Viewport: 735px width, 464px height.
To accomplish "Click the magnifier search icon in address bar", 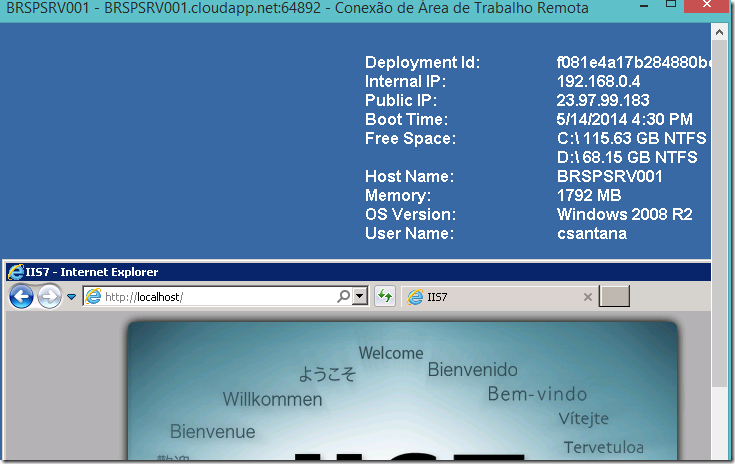I will [343, 296].
